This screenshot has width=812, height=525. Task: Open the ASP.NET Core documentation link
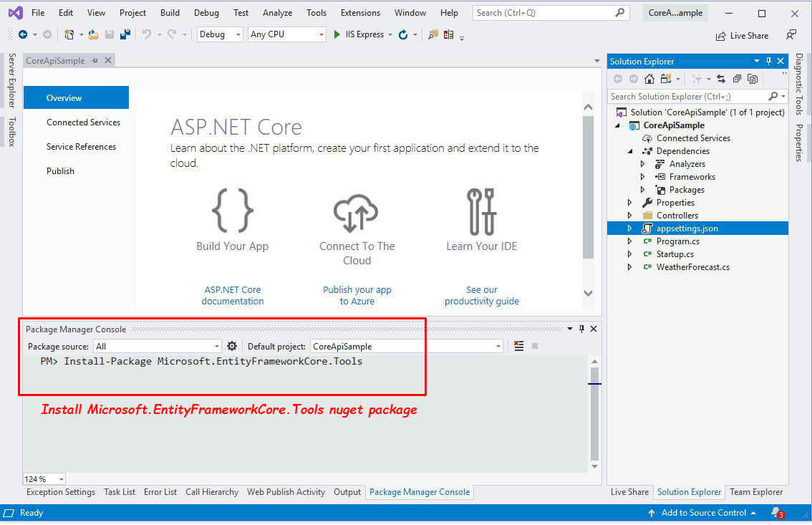coord(233,295)
